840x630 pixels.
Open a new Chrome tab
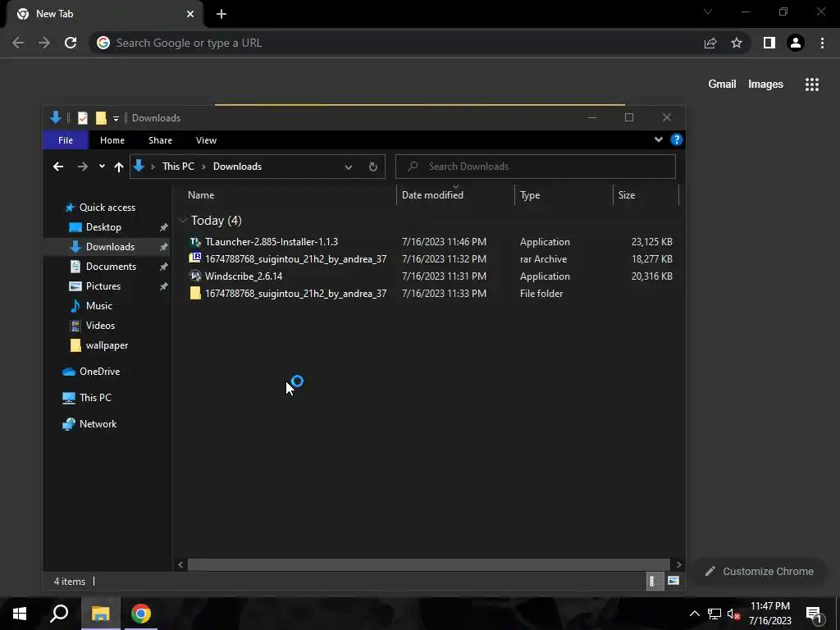tap(221, 14)
